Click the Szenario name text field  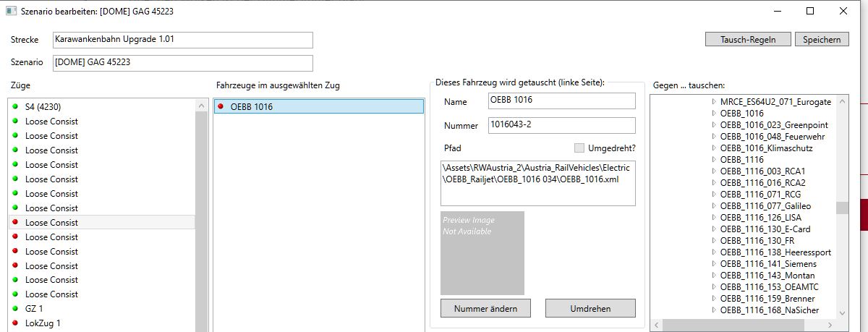tap(182, 63)
